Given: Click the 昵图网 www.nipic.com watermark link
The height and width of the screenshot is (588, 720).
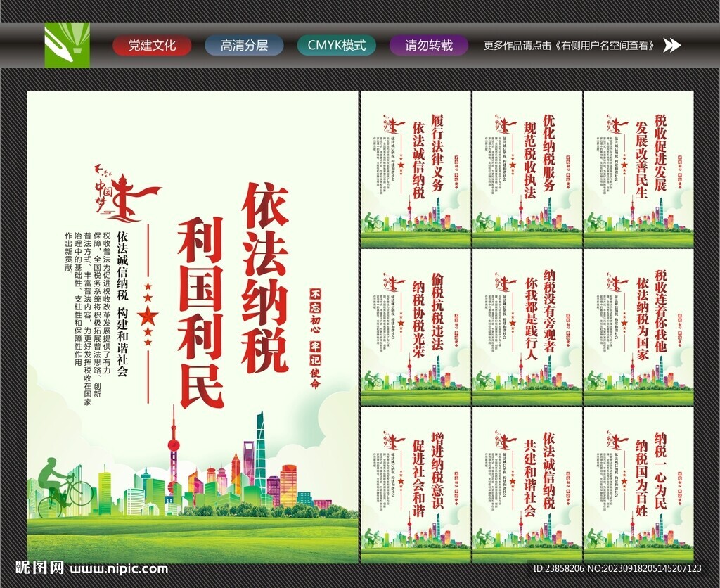Looking at the screenshot, I should click(x=92, y=568).
